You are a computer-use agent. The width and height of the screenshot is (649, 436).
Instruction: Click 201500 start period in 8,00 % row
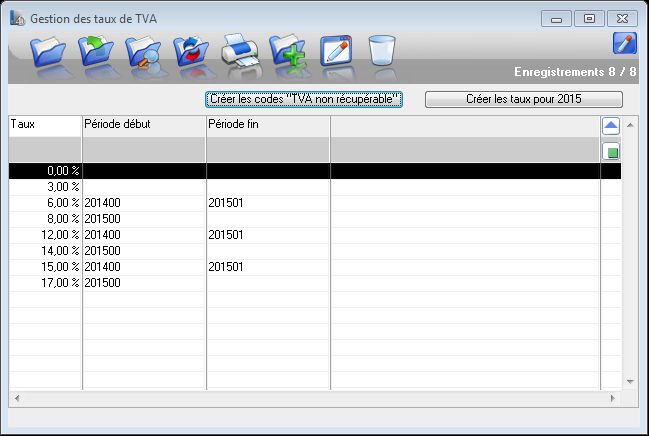pos(102,219)
